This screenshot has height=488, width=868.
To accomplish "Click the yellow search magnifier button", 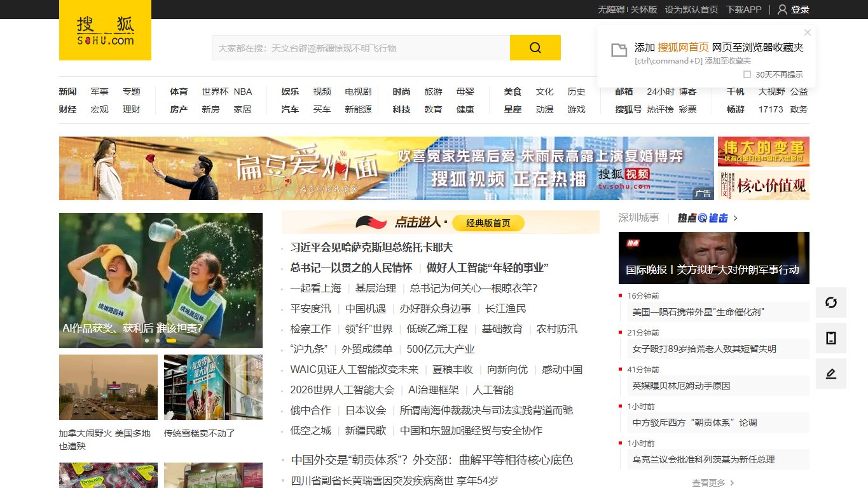I will pyautogui.click(x=535, y=48).
